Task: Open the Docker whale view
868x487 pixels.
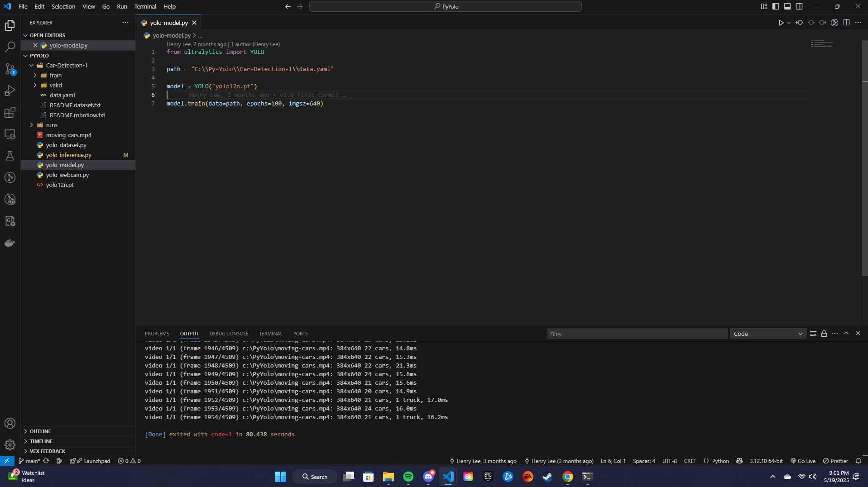Action: (10, 243)
